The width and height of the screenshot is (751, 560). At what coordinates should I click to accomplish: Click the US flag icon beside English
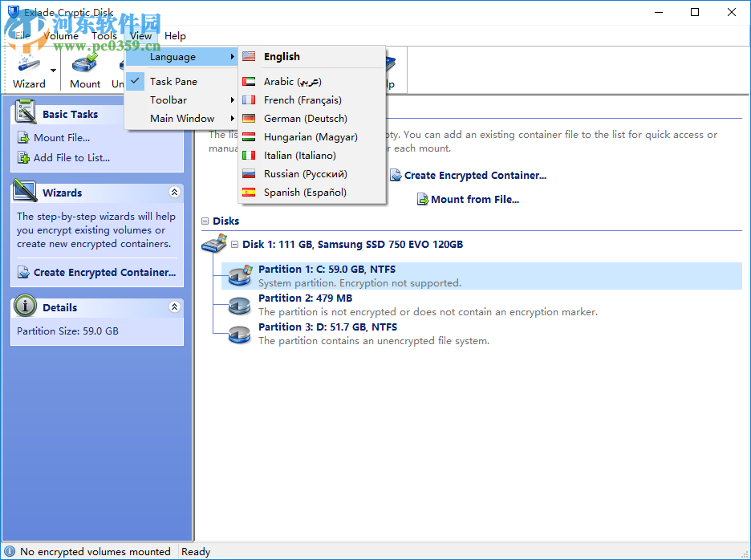(249, 56)
